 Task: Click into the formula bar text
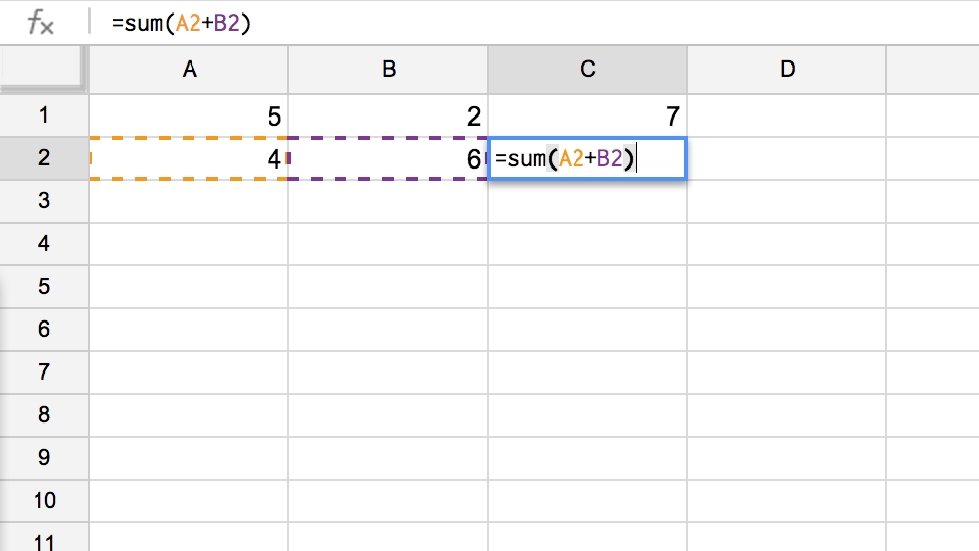[x=181, y=22]
